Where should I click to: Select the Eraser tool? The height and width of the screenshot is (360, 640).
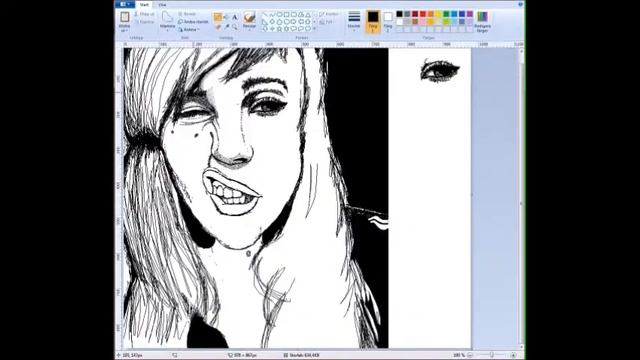click(218, 27)
